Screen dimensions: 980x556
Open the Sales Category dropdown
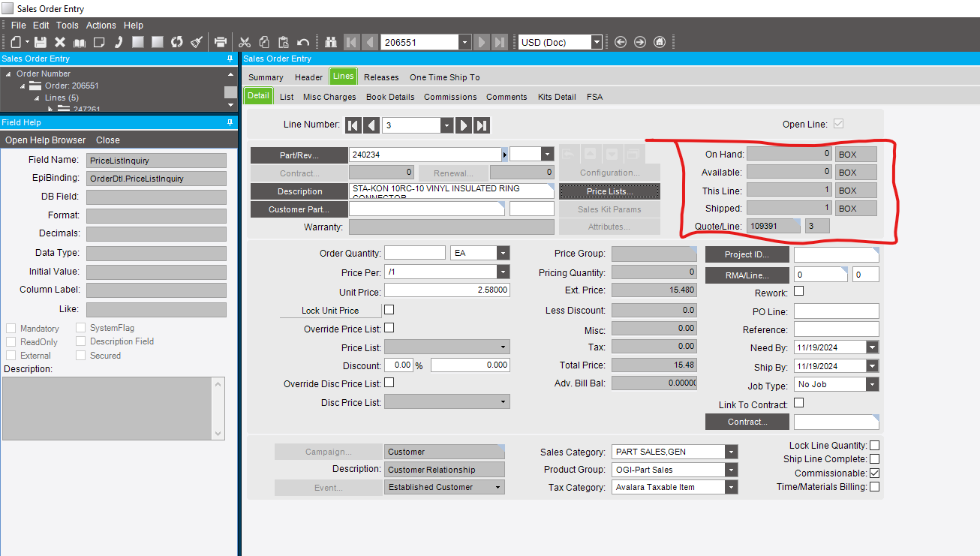click(x=732, y=452)
